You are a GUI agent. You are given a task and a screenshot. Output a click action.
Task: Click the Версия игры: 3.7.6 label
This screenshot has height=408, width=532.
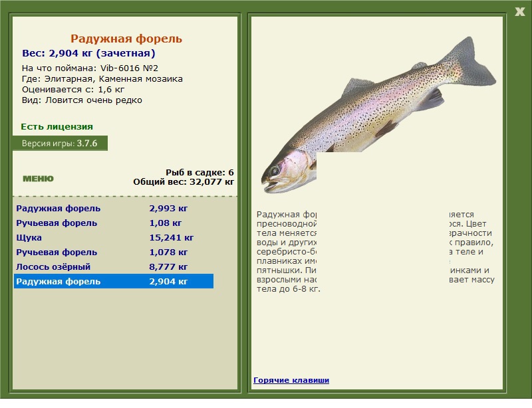coord(60,143)
